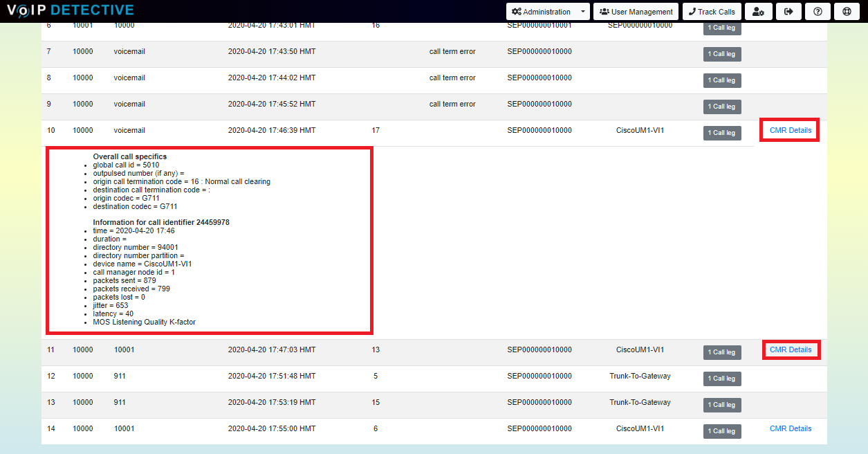Open CMR Details for call 10
868x454 pixels.
(791, 130)
